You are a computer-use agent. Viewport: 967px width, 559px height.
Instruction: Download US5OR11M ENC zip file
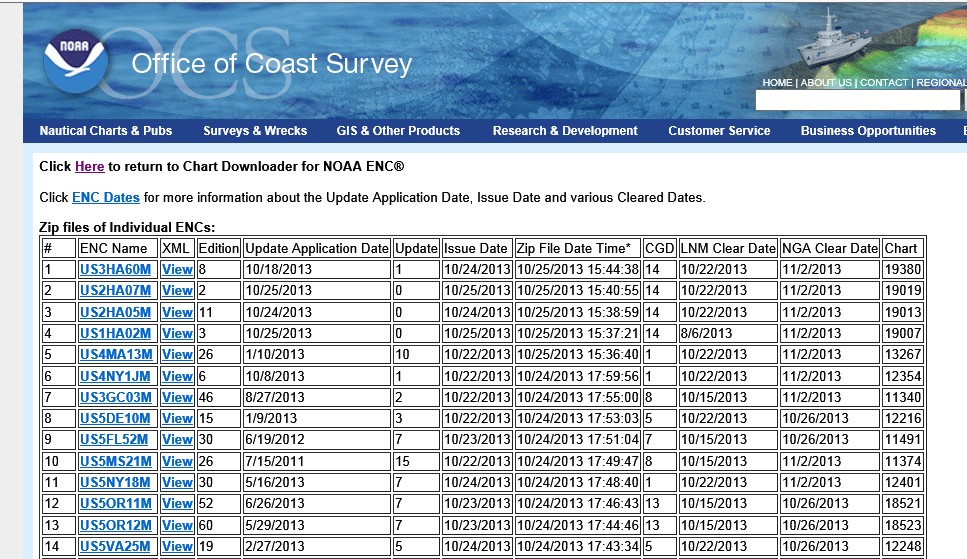tap(115, 503)
